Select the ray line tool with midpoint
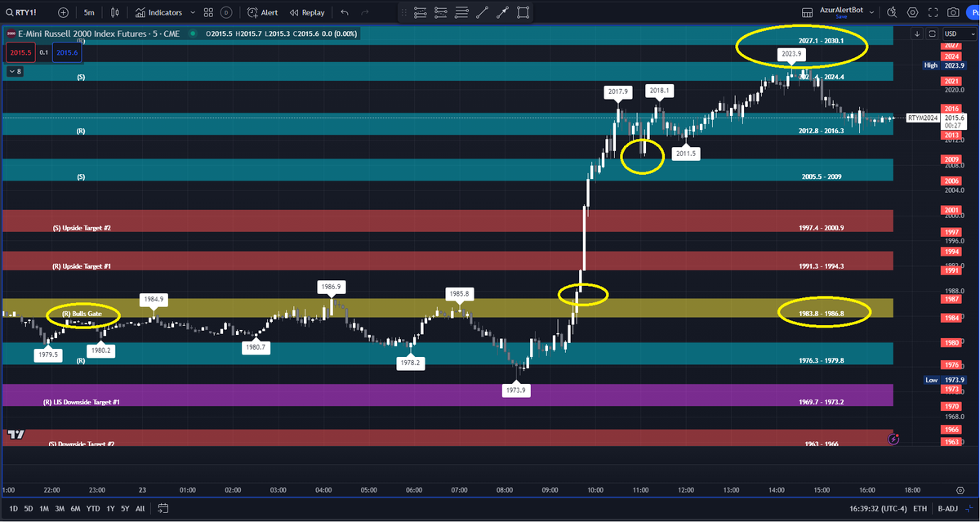 pos(502,12)
